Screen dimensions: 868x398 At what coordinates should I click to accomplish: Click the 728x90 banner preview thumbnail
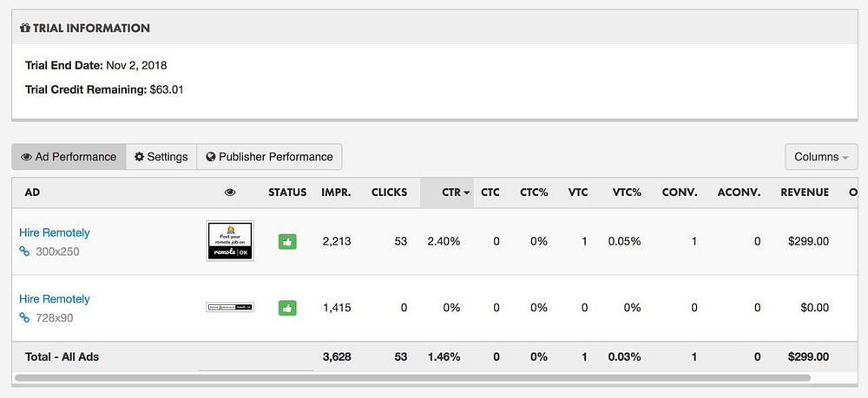230,308
